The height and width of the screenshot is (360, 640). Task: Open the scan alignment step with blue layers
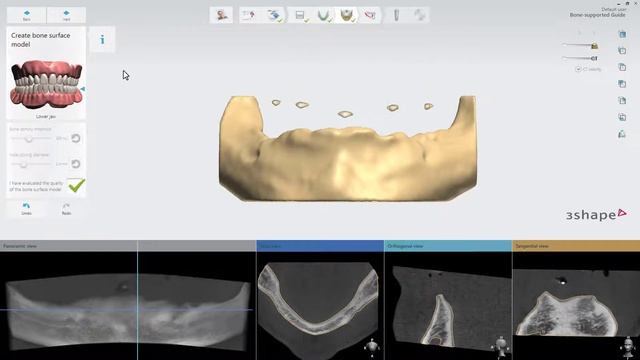(274, 15)
